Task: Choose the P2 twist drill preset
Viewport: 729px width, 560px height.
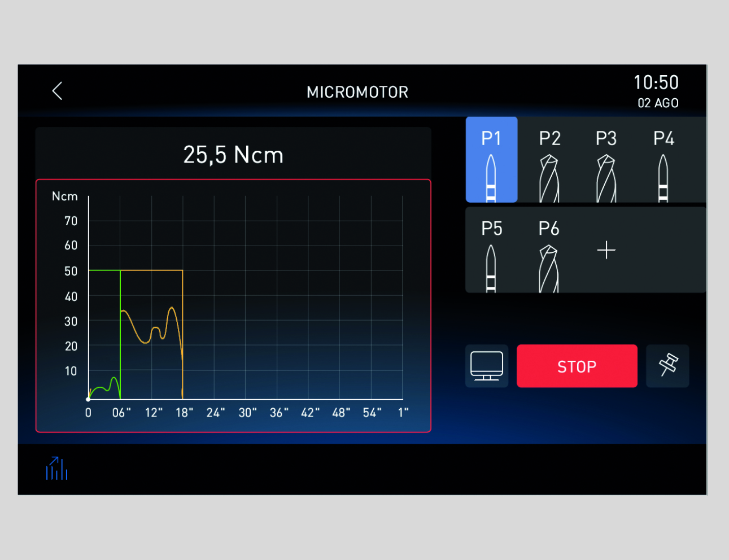Action: [x=549, y=160]
